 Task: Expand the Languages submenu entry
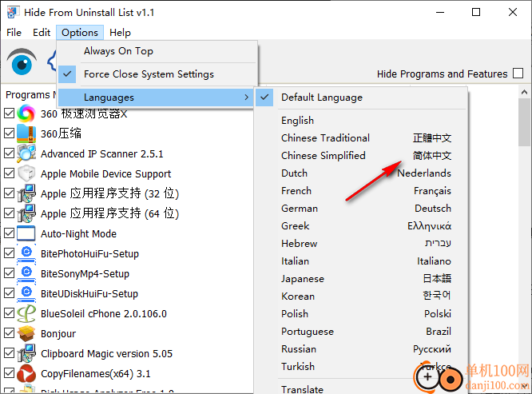pyautogui.click(x=156, y=98)
